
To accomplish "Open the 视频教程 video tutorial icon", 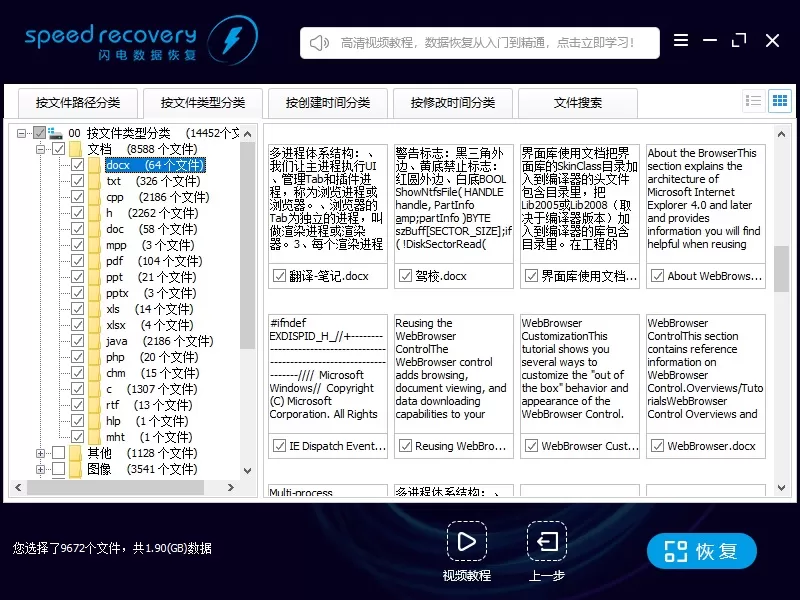I will 466,541.
